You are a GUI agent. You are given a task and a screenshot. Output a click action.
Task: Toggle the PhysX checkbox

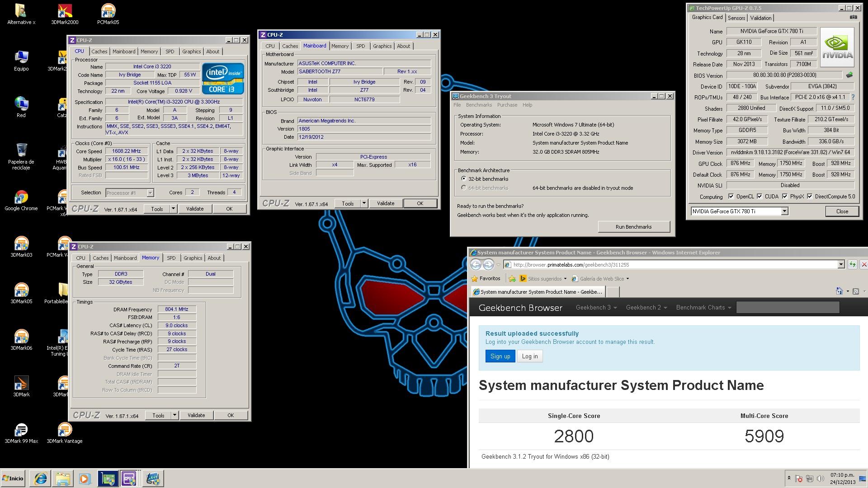(785, 197)
